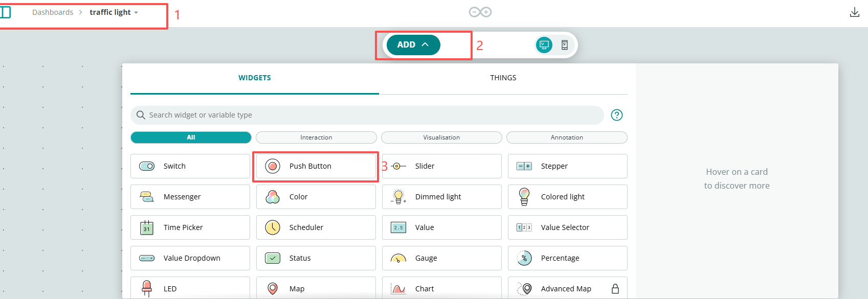Add a Messenger widget
Viewport: 868px width, 299px height.
coord(190,197)
